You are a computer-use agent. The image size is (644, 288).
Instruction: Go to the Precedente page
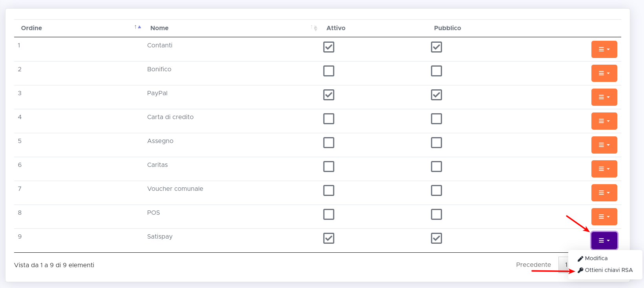coord(533,265)
